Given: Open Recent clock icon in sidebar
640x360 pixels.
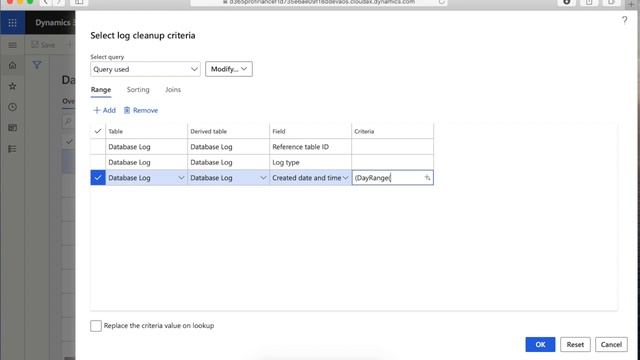Looking at the screenshot, I should coord(12,107).
